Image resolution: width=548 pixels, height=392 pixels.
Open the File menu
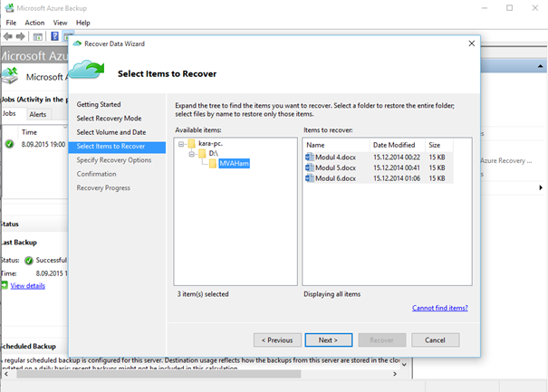click(x=11, y=23)
